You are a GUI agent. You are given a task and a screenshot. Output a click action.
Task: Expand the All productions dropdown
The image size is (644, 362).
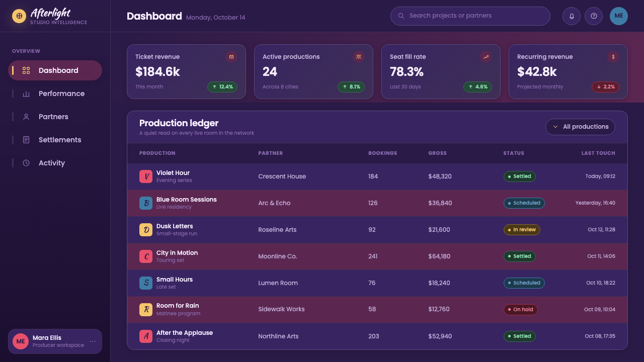point(581,127)
